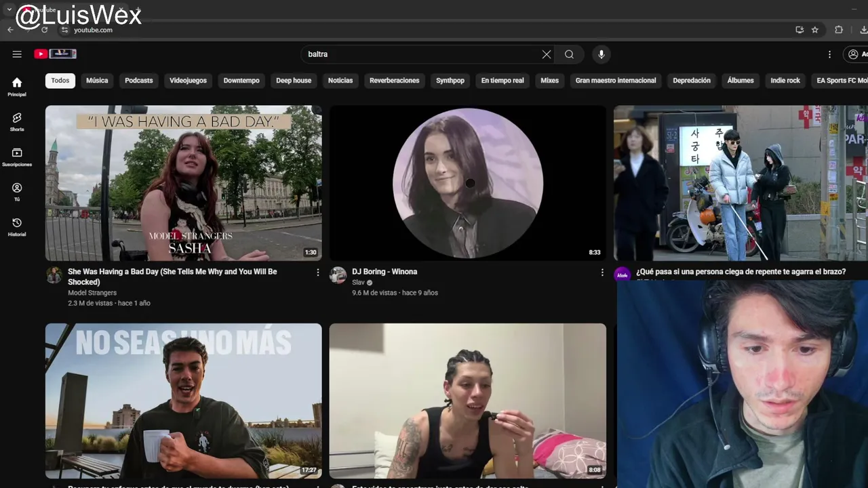Screen dimensions: 868x488
Task: Open Slav channel name link
Action: 358,283
